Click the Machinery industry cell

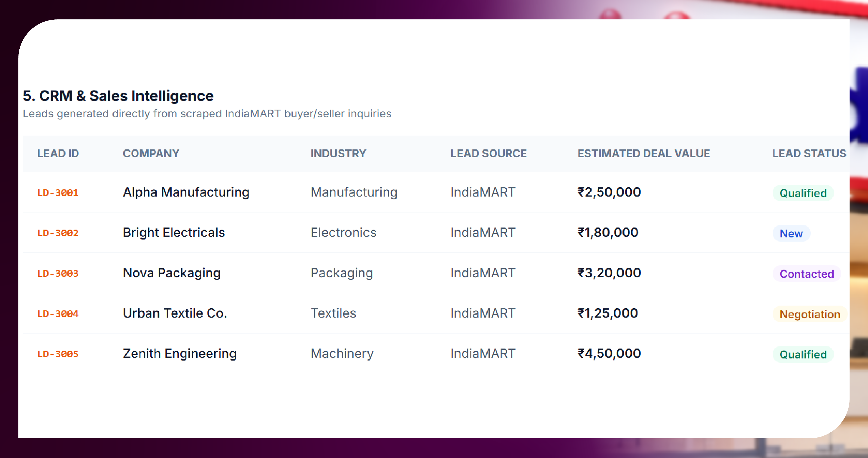[342, 354]
